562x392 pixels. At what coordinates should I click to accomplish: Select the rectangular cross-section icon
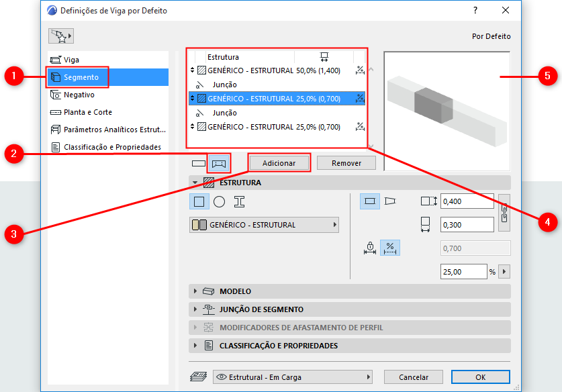(x=198, y=200)
